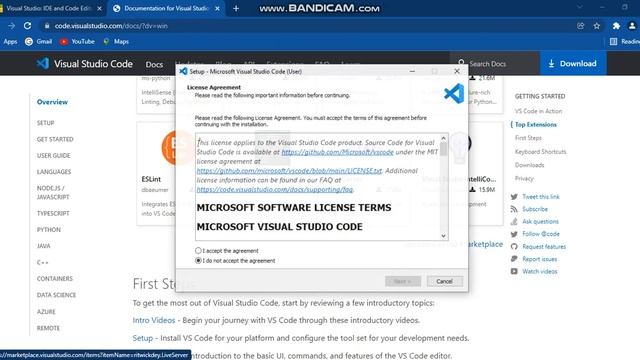Open a new browser tab with plus
Screen dimensions: 640x360
coord(236,8)
